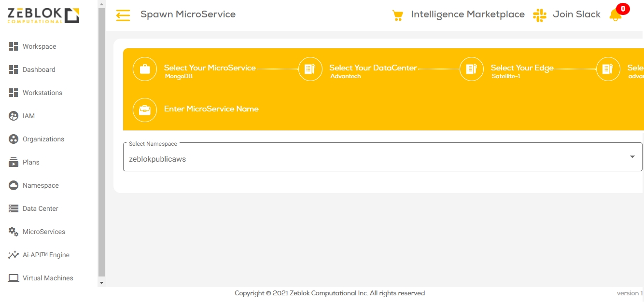Click the hamburger menu collapse icon
This screenshot has height=304, width=644.
pyautogui.click(x=123, y=15)
